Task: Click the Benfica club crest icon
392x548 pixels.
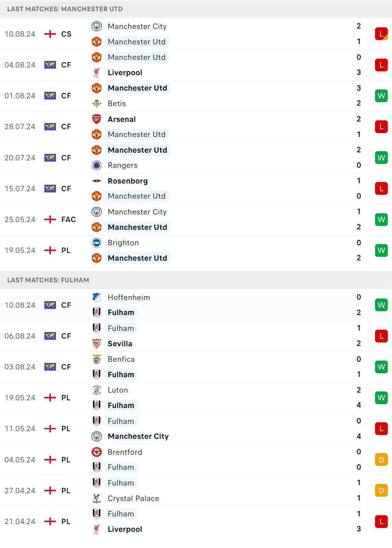Action: pyautogui.click(x=96, y=359)
